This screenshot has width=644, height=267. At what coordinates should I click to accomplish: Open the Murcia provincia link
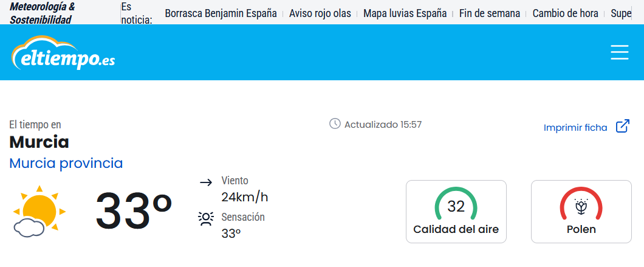tap(66, 163)
